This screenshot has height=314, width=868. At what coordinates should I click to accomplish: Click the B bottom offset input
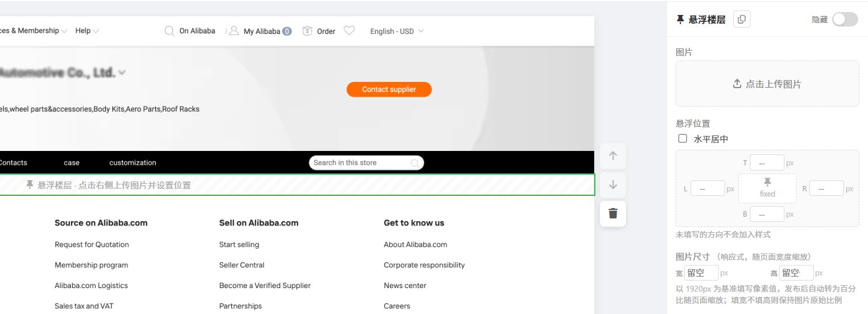pos(767,214)
